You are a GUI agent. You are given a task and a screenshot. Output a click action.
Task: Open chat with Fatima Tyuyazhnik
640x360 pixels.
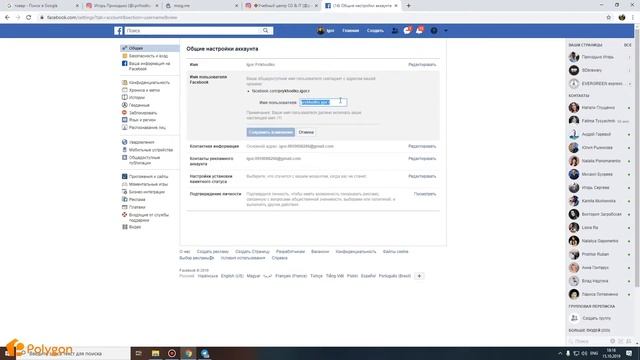(x=600, y=121)
